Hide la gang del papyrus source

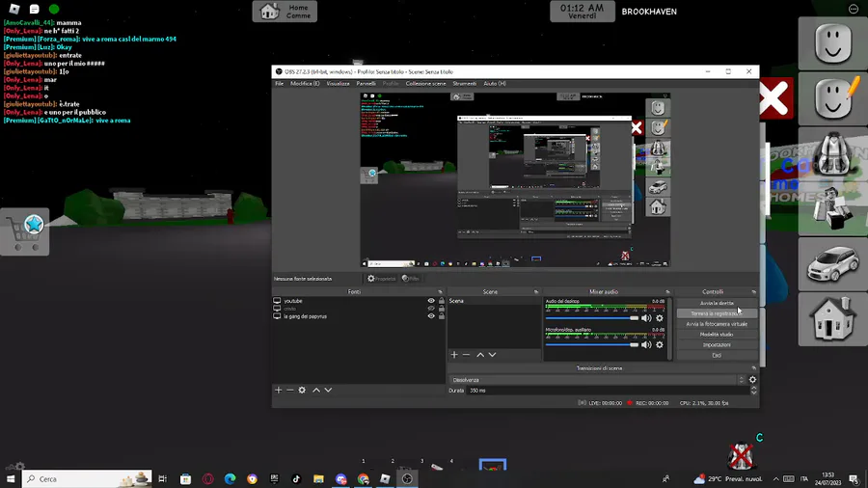431,316
